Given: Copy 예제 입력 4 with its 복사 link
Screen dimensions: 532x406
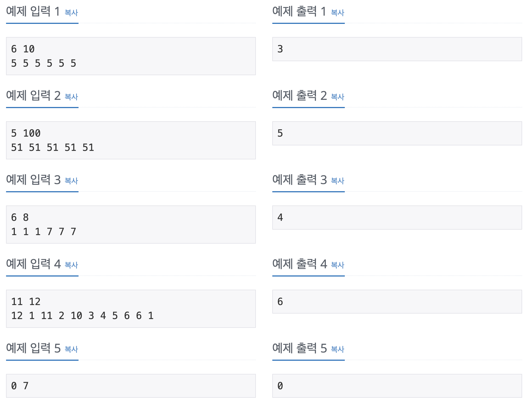Looking at the screenshot, I should [71, 265].
